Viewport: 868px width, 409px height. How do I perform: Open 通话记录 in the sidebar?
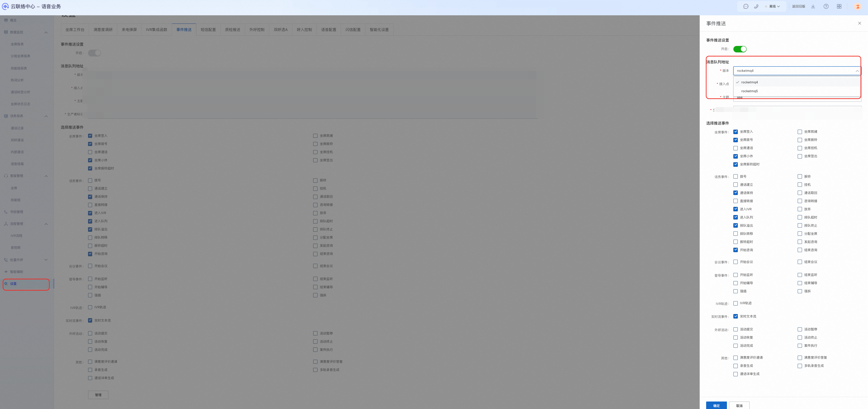click(x=17, y=128)
